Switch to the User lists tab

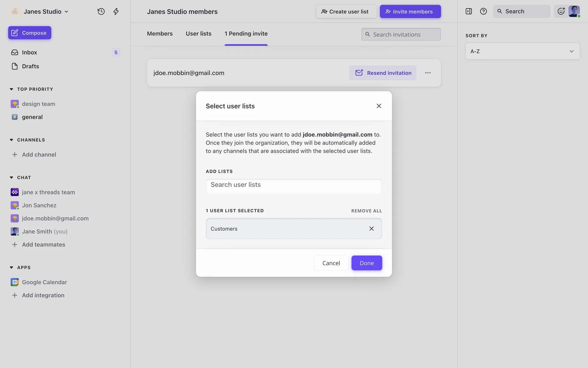click(x=198, y=33)
